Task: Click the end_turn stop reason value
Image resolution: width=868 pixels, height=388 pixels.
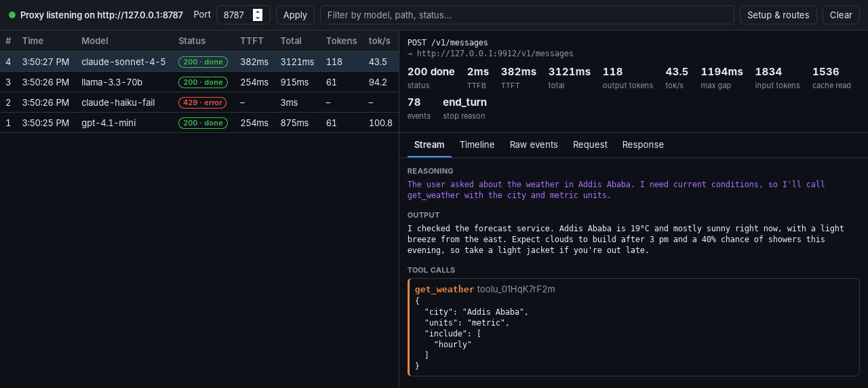Action: click(x=465, y=102)
